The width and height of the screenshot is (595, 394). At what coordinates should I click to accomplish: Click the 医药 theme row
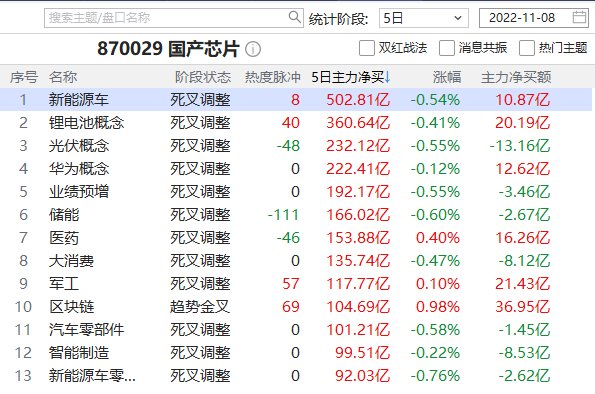[x=296, y=238]
